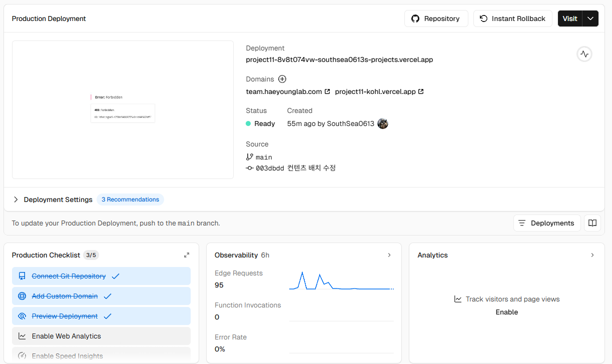Viewport: 612px width, 364px height.
Task: Open the GitHub Repository button
Action: coord(436,18)
